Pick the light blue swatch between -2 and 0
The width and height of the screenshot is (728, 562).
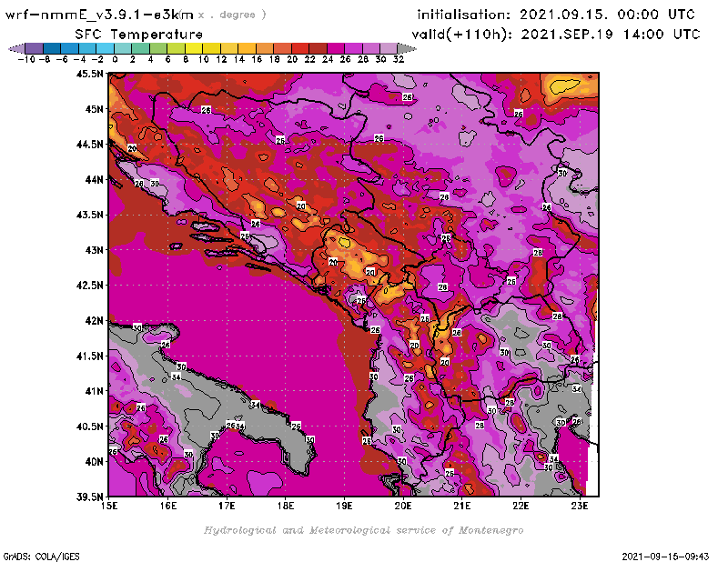coord(106,47)
